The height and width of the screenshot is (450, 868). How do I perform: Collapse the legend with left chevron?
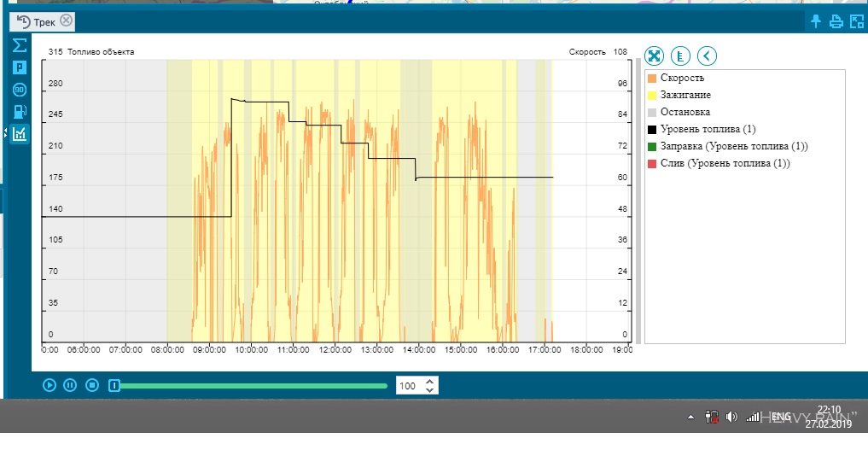[707, 56]
